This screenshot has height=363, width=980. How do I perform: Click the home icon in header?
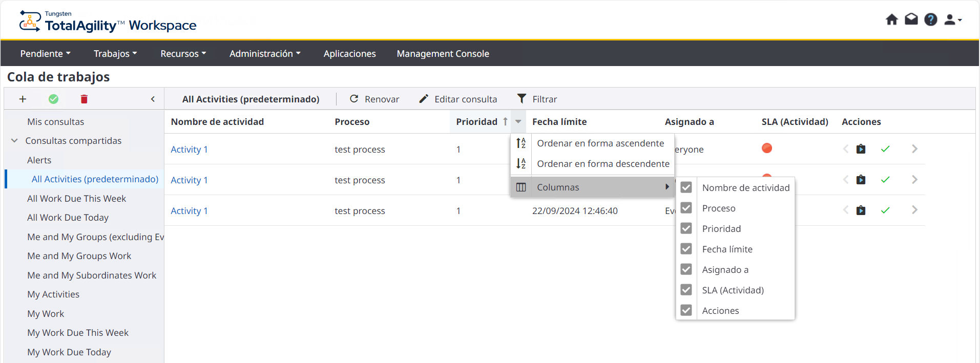891,19
